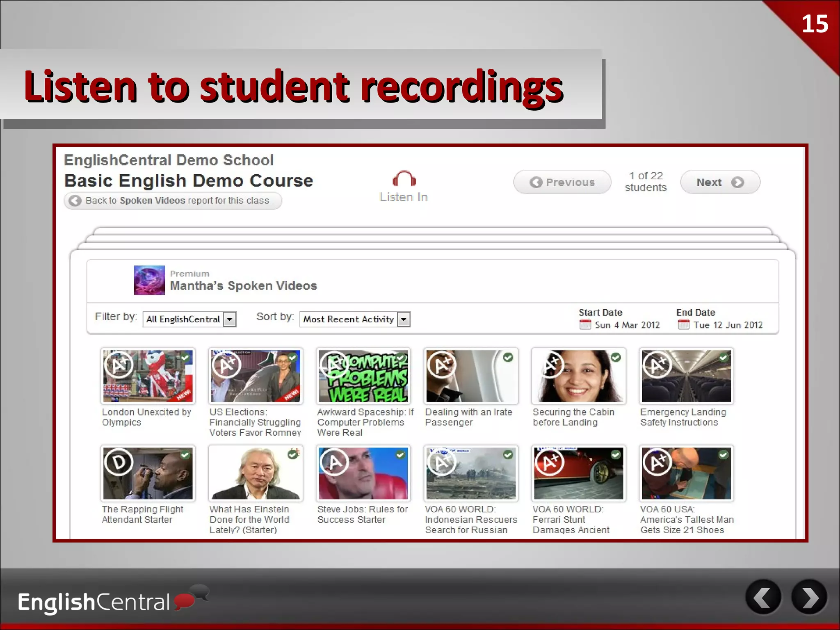
Task: Click 'Steve Jobs: Rules for Success Starter' title
Action: click(x=363, y=514)
